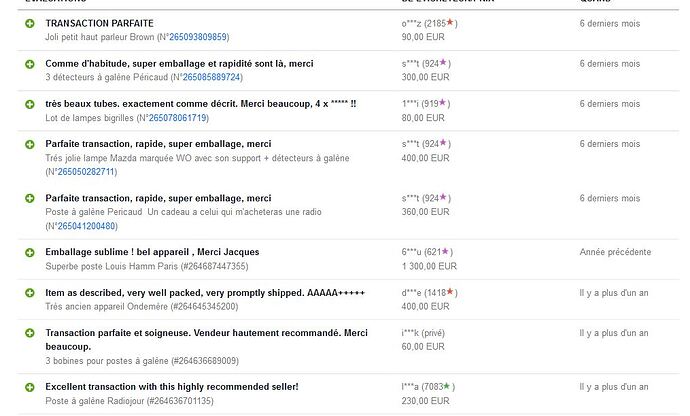The image size is (690, 416).
Task: Click purple star next to 6***u 621
Action: coord(445,251)
